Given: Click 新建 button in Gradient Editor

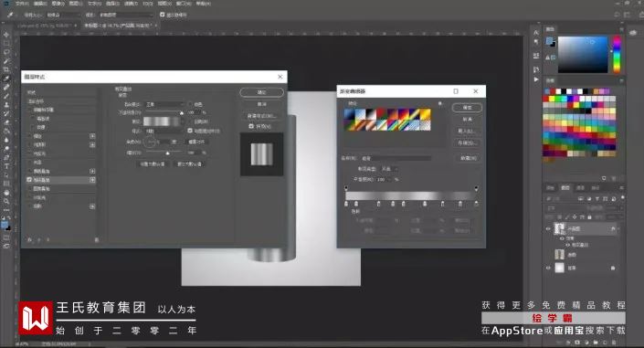Looking at the screenshot, I should (x=469, y=158).
